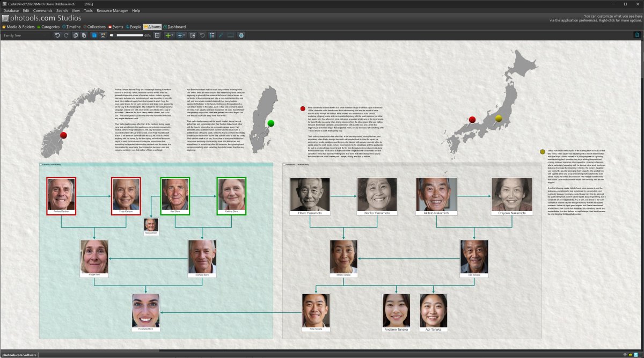The image size is (644, 358).
Task: Select the Andame Tanaka portrait
Action: point(397,312)
